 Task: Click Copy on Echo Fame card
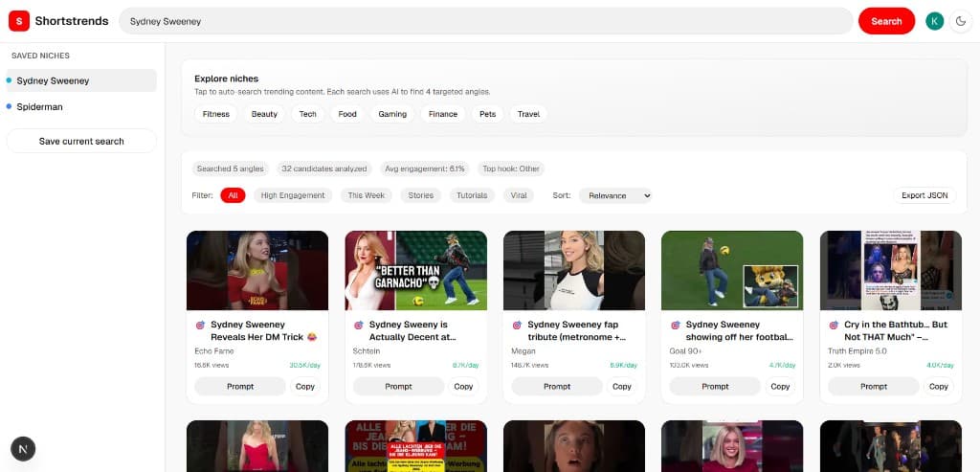(305, 387)
